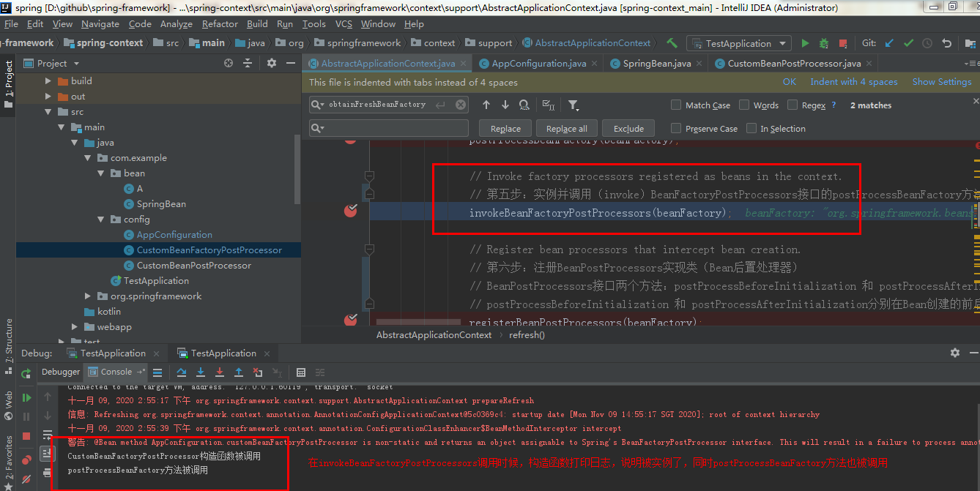Click Step Into debug icon
Viewport: 980px width, 491px height.
coord(200,372)
